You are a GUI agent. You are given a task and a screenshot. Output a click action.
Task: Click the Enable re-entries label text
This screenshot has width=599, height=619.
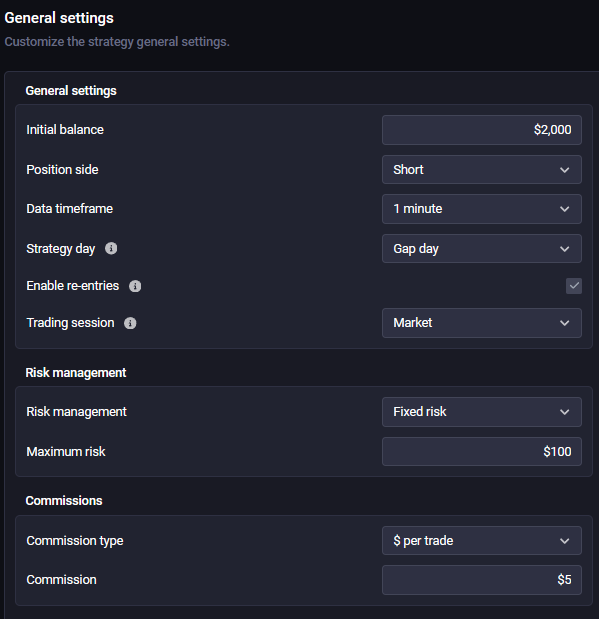pos(72,286)
